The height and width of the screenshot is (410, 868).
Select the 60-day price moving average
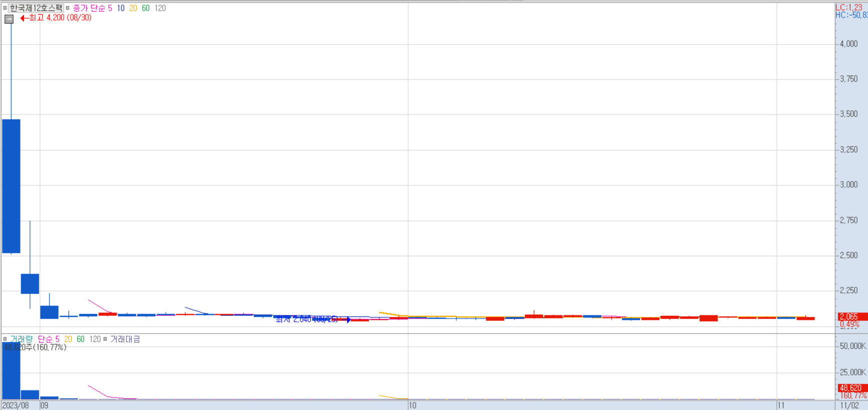tap(146, 8)
